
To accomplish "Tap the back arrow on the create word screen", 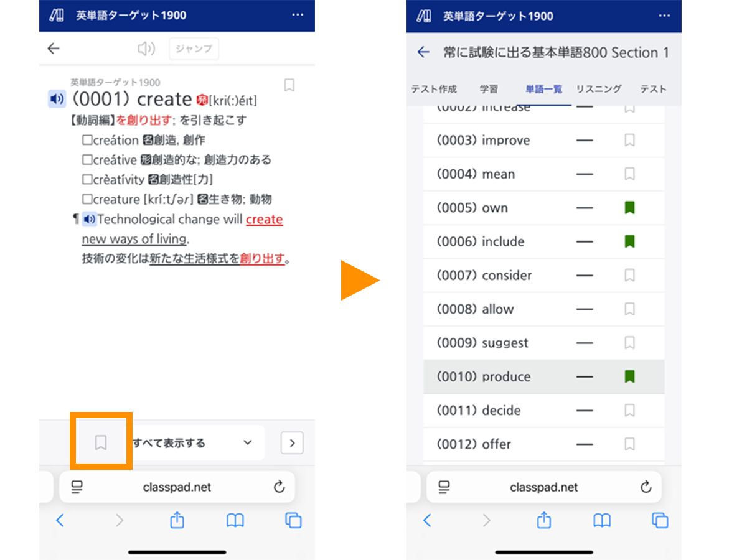I will coord(54,49).
